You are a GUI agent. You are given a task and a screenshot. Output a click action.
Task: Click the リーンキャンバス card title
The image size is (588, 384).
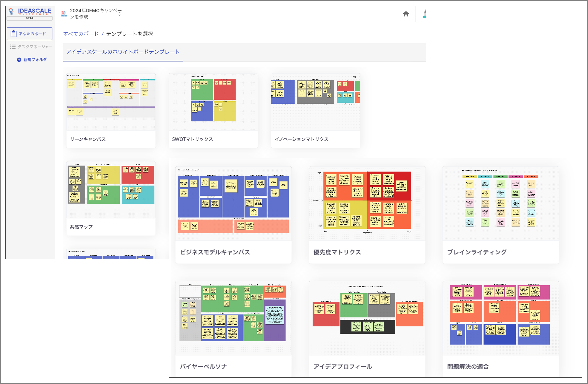pyautogui.click(x=88, y=139)
